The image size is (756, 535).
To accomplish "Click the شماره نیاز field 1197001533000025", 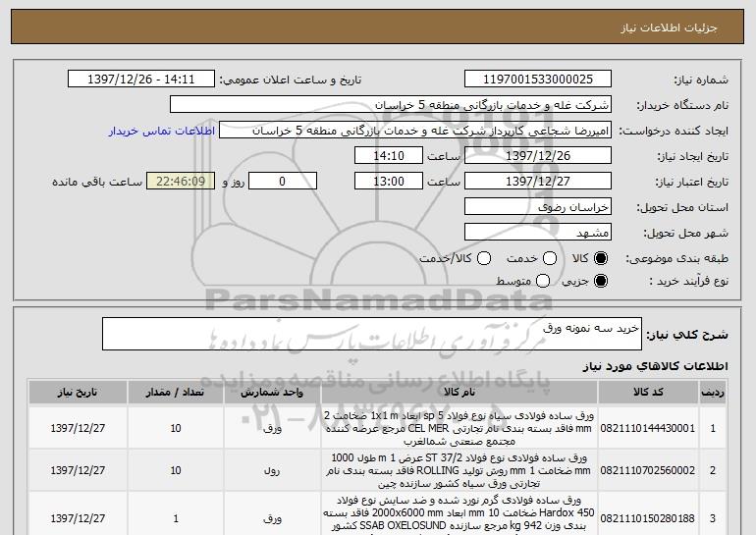I will 538,80.
